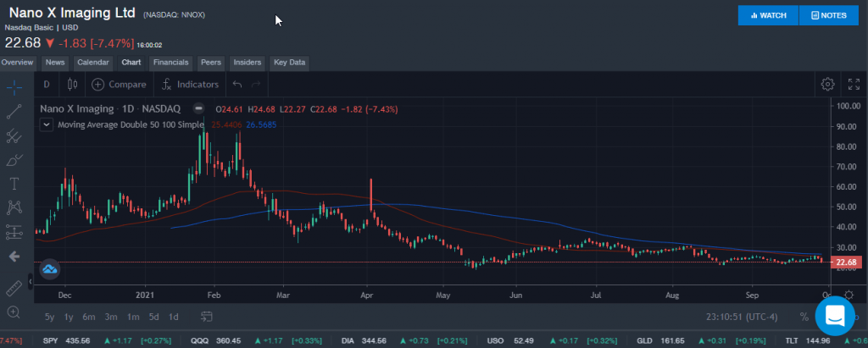Click the back arrow in left toolbar
The width and height of the screenshot is (868, 348).
click(x=14, y=257)
